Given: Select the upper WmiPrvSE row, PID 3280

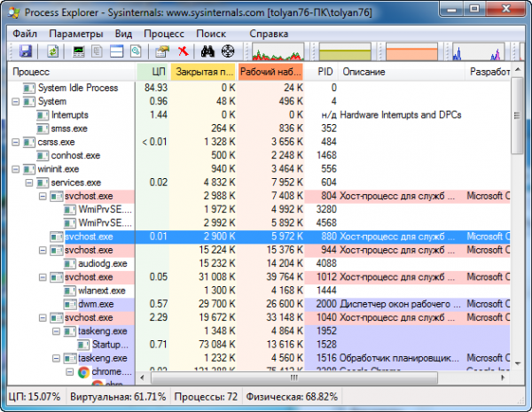Looking at the screenshot, I should [x=259, y=210].
